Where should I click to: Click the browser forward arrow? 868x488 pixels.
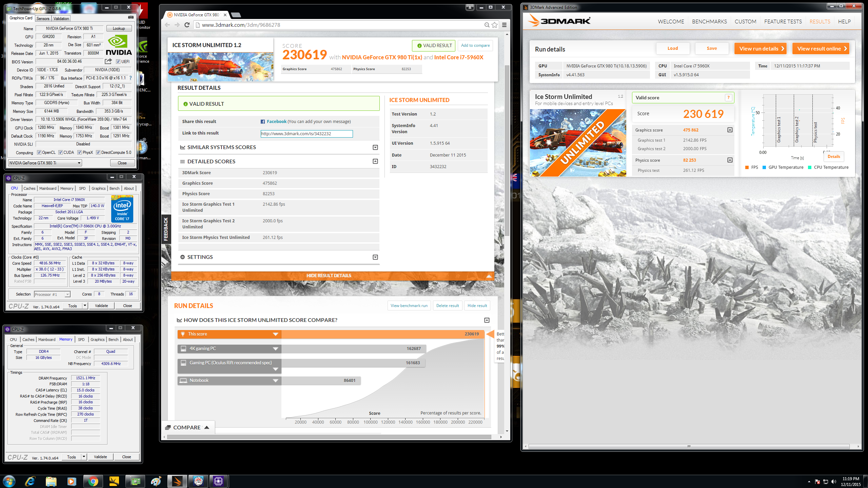click(x=177, y=25)
